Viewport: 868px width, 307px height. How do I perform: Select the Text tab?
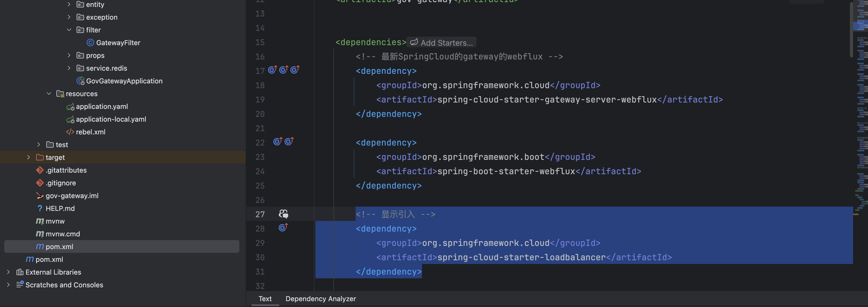265,299
